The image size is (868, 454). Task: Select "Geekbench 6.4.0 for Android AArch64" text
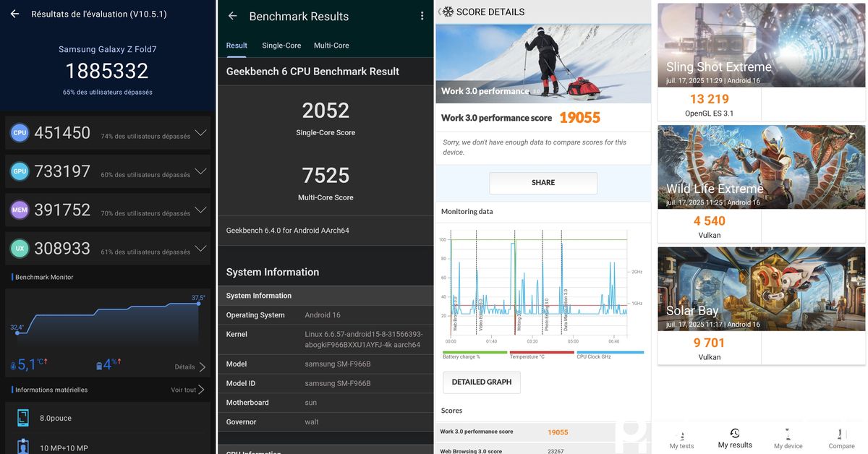click(x=288, y=231)
